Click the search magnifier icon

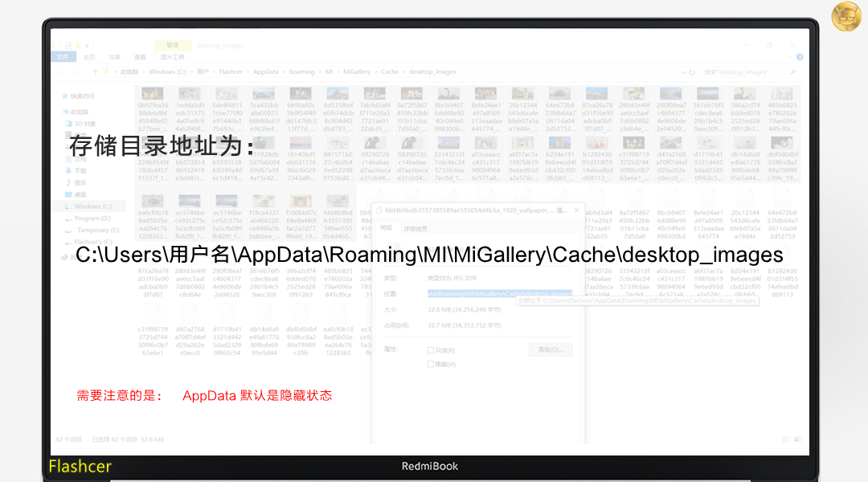tap(792, 72)
